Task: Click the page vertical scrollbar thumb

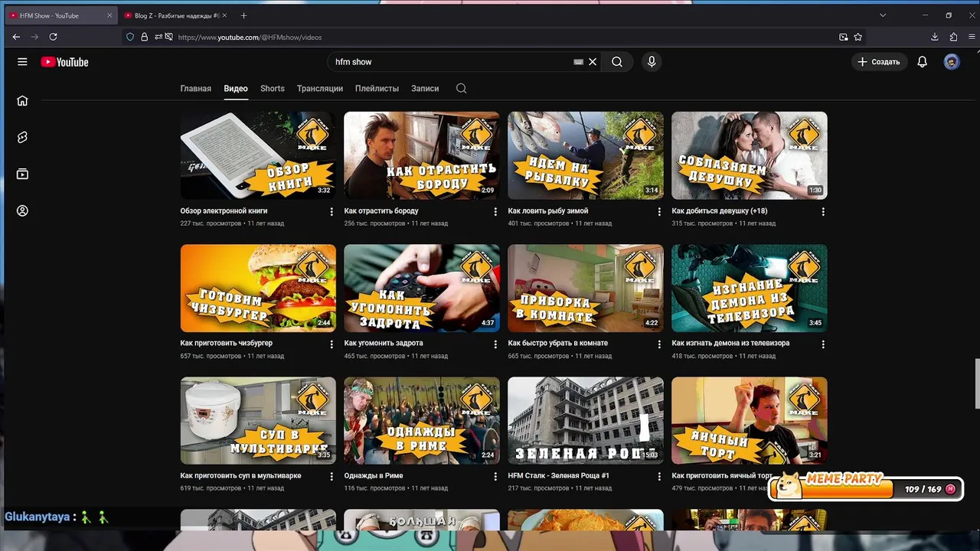Action: [975, 383]
